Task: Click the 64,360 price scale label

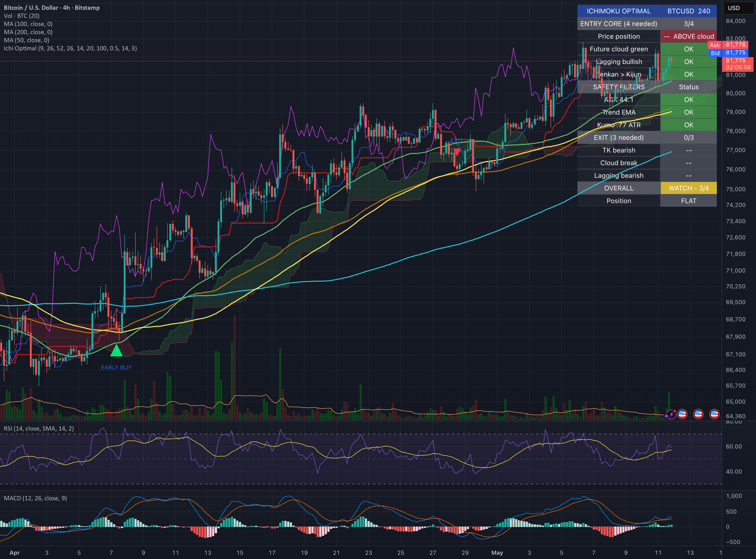Action: click(x=735, y=416)
